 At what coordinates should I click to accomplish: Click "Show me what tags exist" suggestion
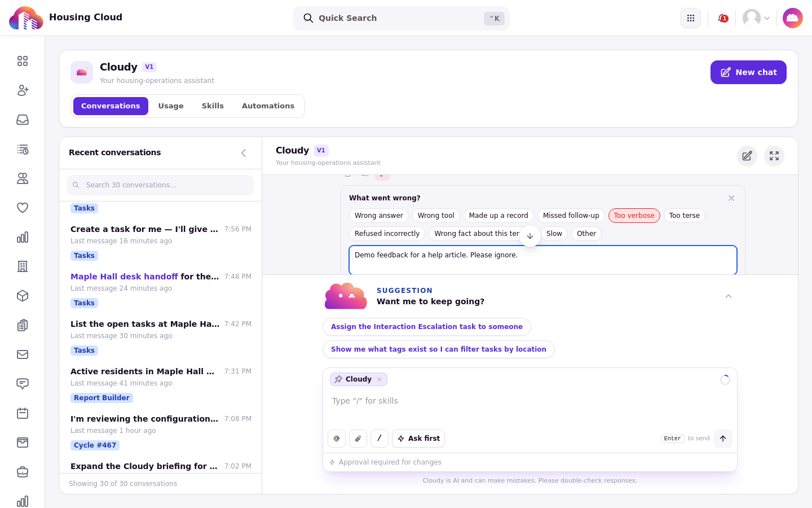pyautogui.click(x=439, y=349)
